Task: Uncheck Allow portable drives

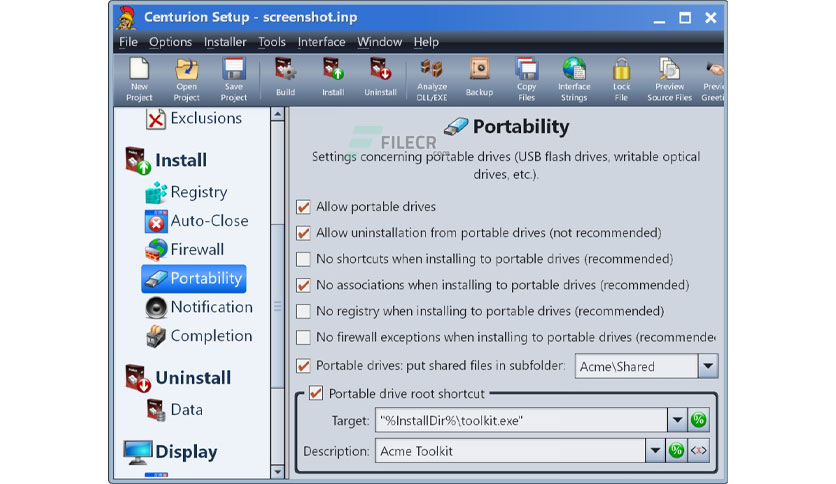Action: 303,207
